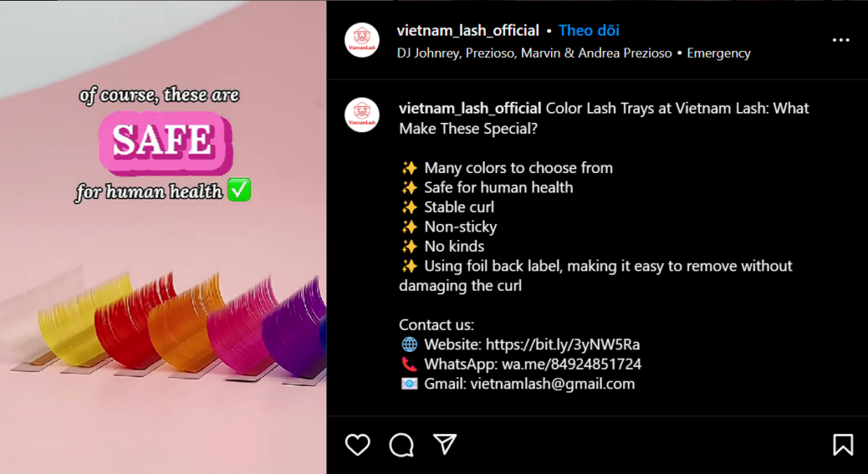Click the envelope emoji beside Gmail
868x474 pixels.
point(409,384)
